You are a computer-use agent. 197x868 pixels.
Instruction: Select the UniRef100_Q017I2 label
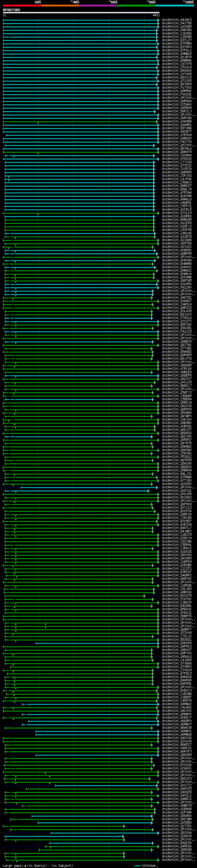(x=177, y=785)
